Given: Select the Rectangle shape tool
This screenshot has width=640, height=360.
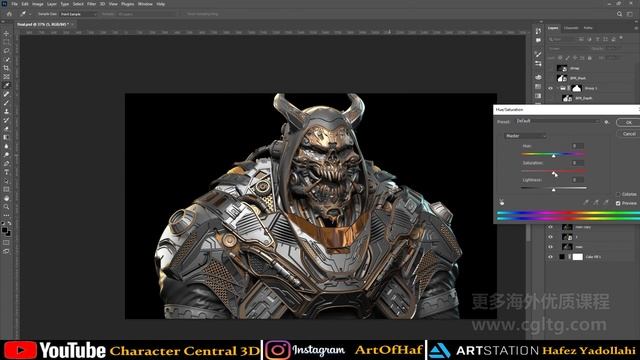Looking at the screenshot, I should click(x=6, y=189).
